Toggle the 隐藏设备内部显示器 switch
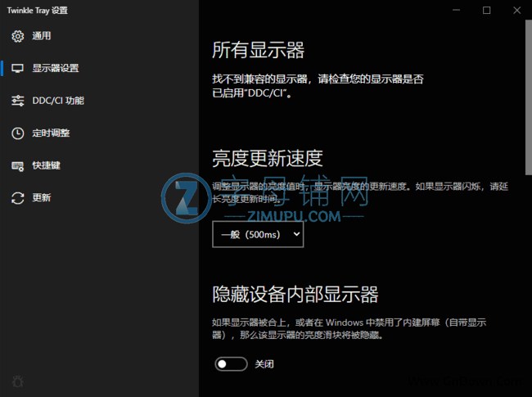The image size is (532, 397). coord(231,364)
